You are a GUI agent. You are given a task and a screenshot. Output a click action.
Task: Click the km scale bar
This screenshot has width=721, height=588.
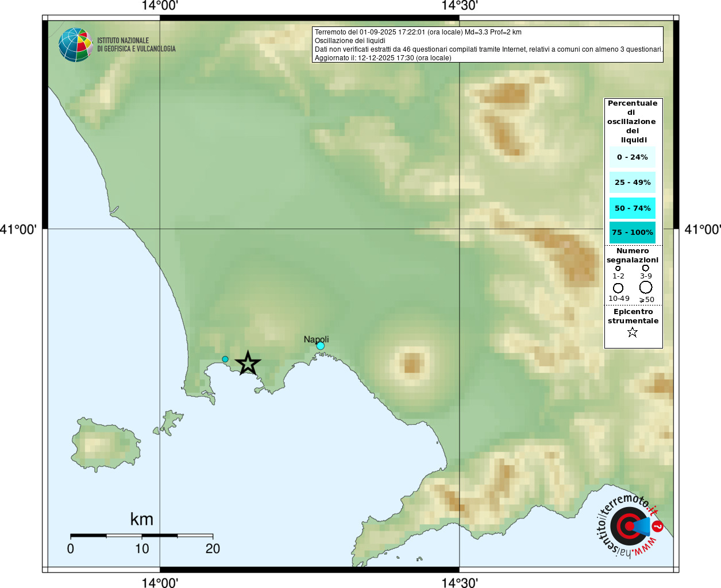click(141, 536)
